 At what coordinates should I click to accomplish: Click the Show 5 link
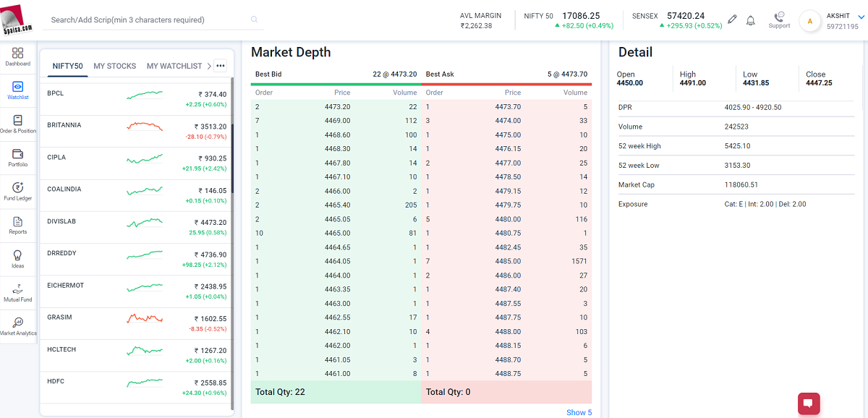pos(579,411)
